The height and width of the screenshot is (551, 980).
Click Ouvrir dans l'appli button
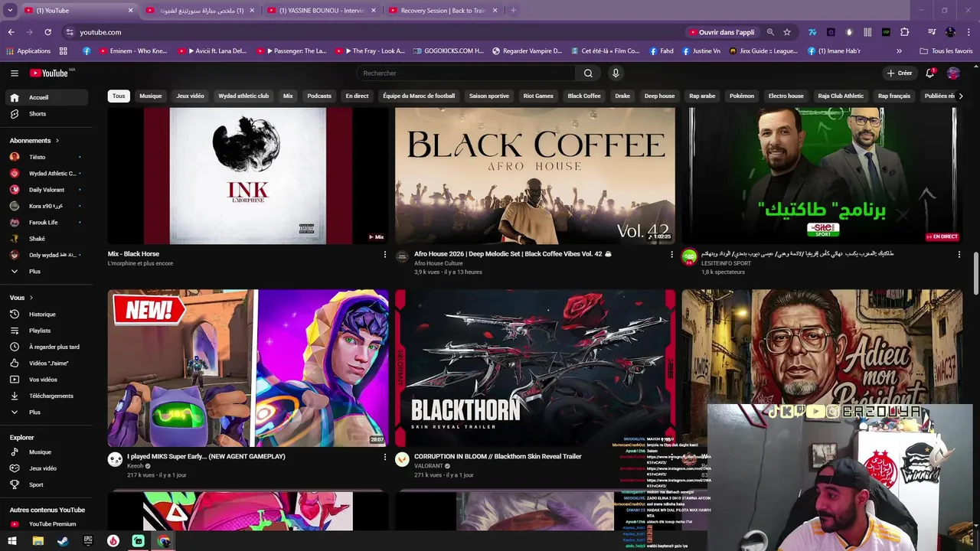click(x=721, y=32)
